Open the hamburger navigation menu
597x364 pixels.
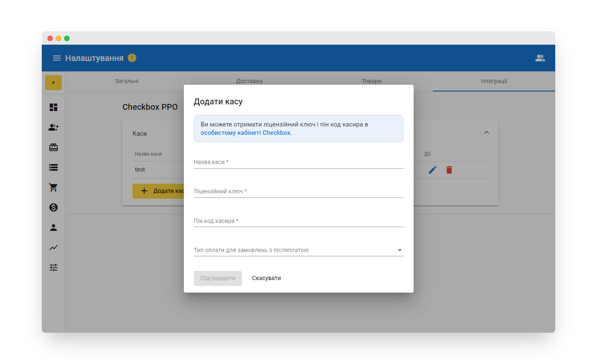57,58
